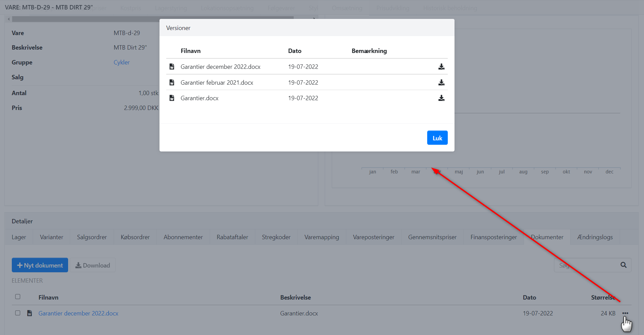Select all documents with header checkbox
644x335 pixels.
[18, 297]
